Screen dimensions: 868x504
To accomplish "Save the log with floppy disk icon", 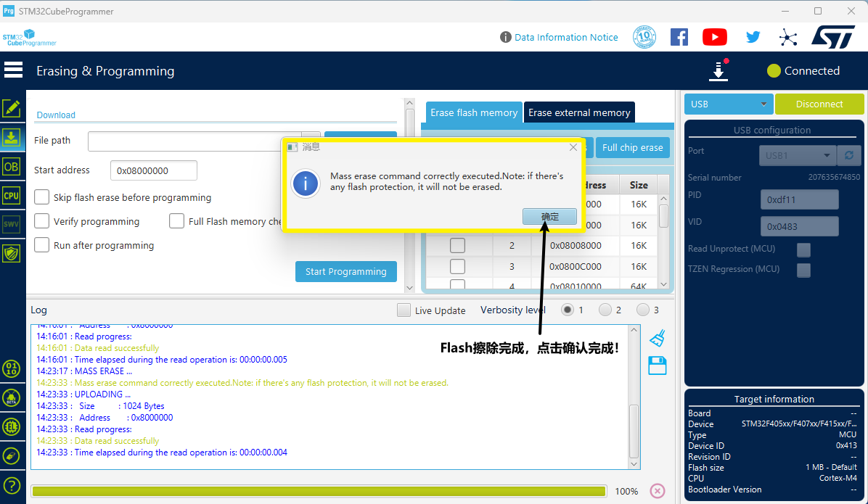I will pyautogui.click(x=658, y=365).
